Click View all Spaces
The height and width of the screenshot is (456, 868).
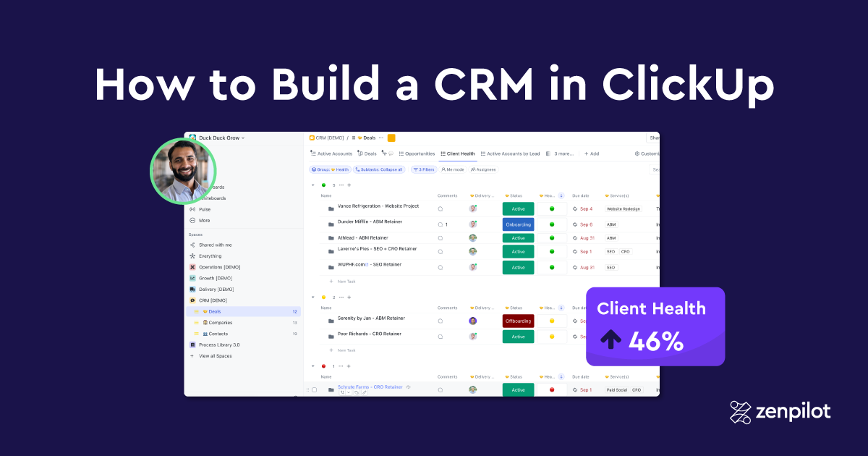coord(216,356)
